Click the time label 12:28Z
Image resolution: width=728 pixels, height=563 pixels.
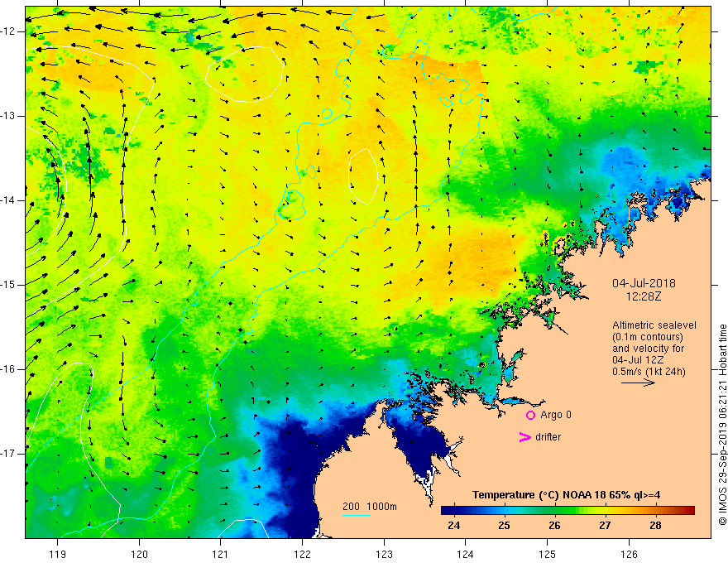644,296
